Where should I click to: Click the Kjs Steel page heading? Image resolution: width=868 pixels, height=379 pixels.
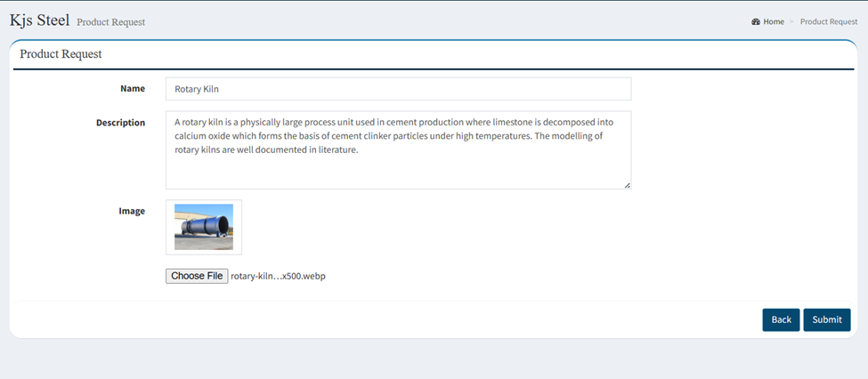pyautogui.click(x=40, y=20)
